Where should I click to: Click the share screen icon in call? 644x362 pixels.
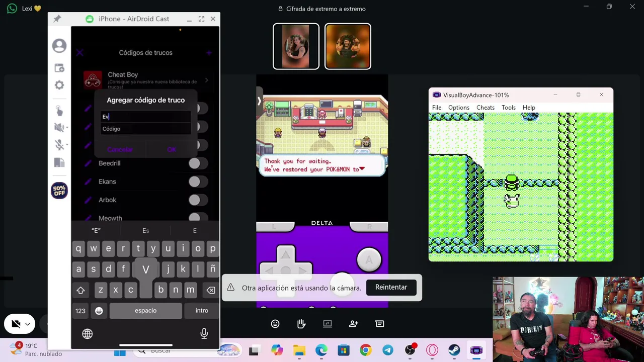coord(328,324)
